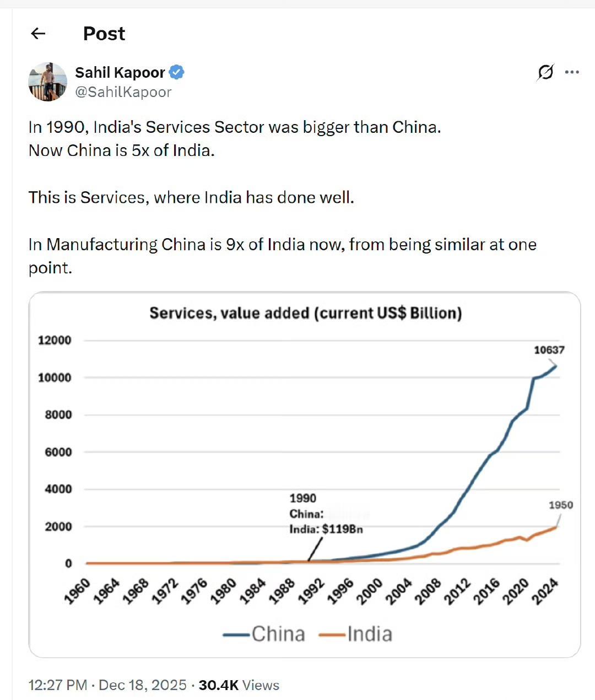This screenshot has width=595, height=700.
Task: Open Sahil Kapoor's profile avatar
Action: pos(47,82)
